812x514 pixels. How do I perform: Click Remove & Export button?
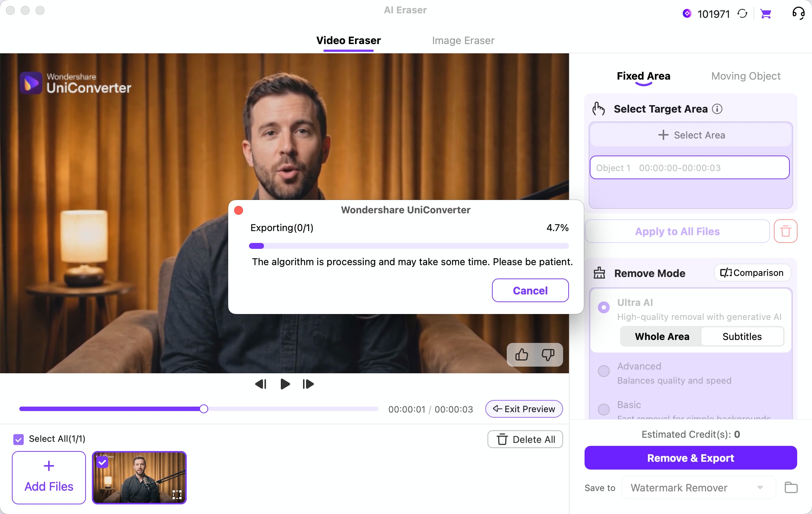690,458
